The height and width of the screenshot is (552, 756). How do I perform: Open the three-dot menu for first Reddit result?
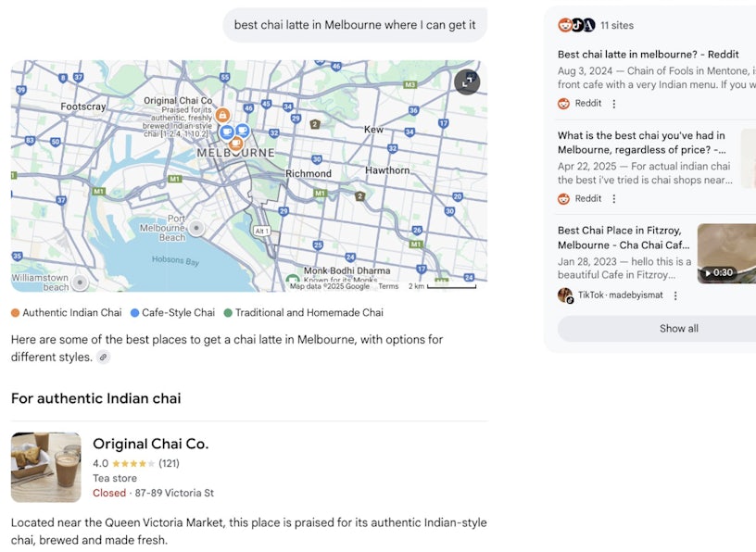point(614,104)
